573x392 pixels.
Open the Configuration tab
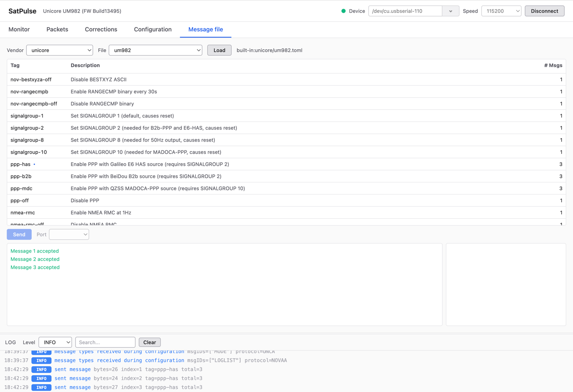click(x=153, y=29)
